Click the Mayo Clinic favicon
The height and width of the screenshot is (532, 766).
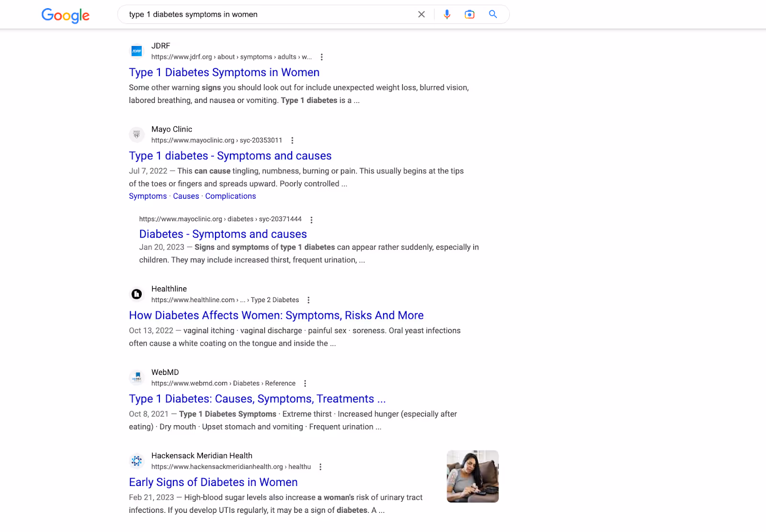click(136, 134)
